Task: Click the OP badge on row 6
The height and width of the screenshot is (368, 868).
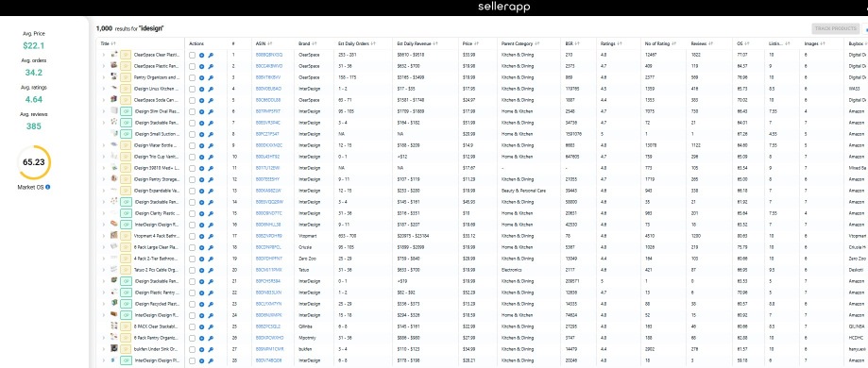Action: (126, 111)
